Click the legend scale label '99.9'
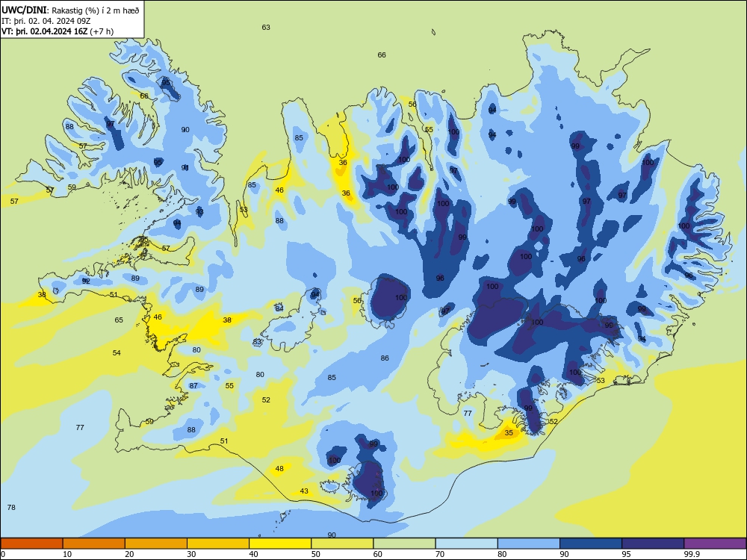 tap(691, 554)
